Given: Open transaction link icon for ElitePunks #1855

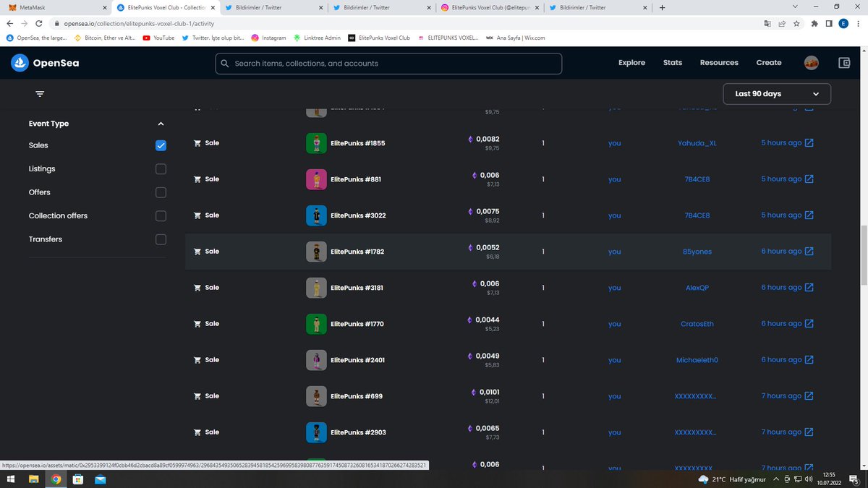Looking at the screenshot, I should (809, 143).
